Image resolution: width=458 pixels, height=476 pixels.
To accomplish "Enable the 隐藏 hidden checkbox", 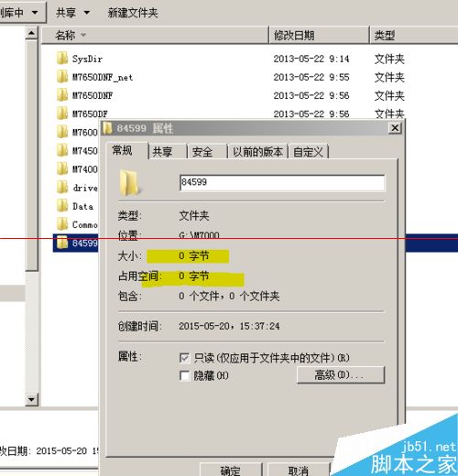I will pos(184,375).
